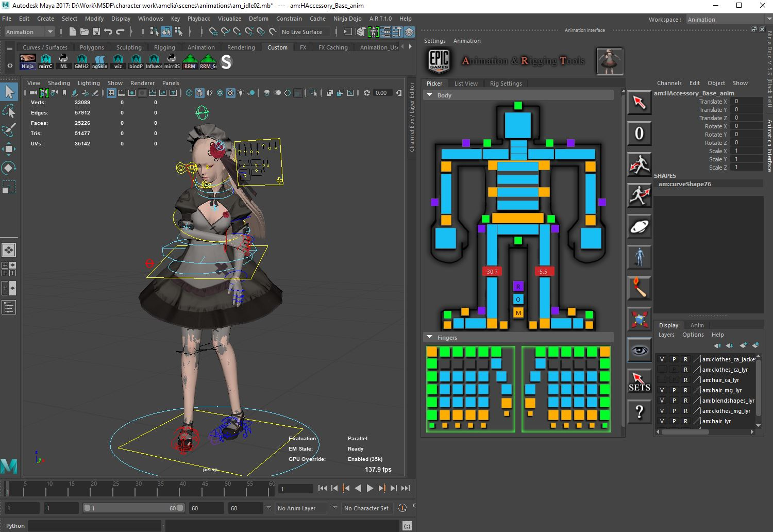Click the character thumbnail in ART header
Screen dimensions: 773x532
tap(610, 61)
